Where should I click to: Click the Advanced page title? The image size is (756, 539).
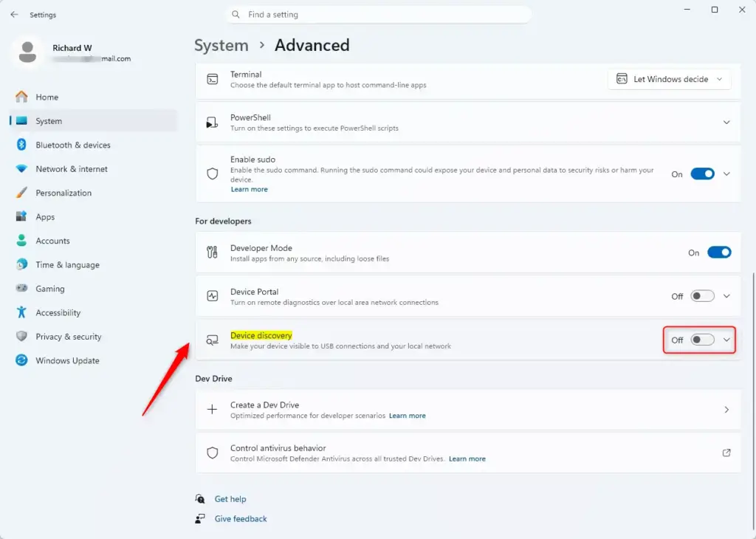coord(312,45)
